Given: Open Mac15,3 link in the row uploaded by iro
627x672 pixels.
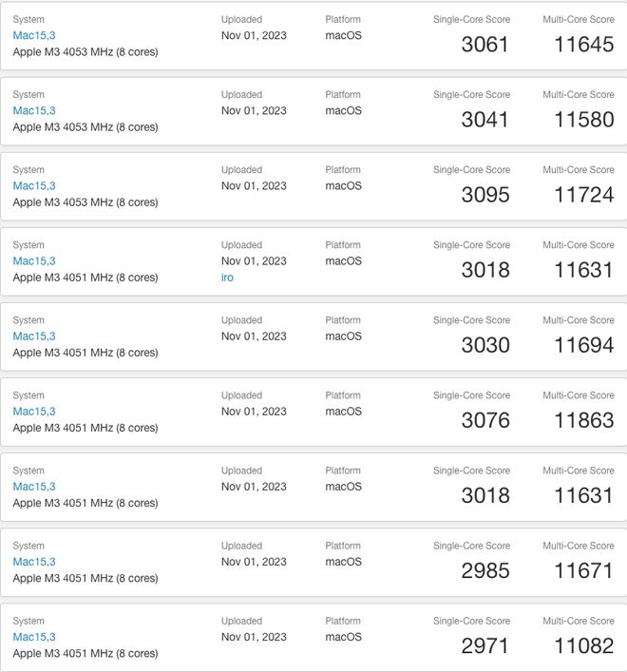Looking at the screenshot, I should pyautogui.click(x=34, y=260).
